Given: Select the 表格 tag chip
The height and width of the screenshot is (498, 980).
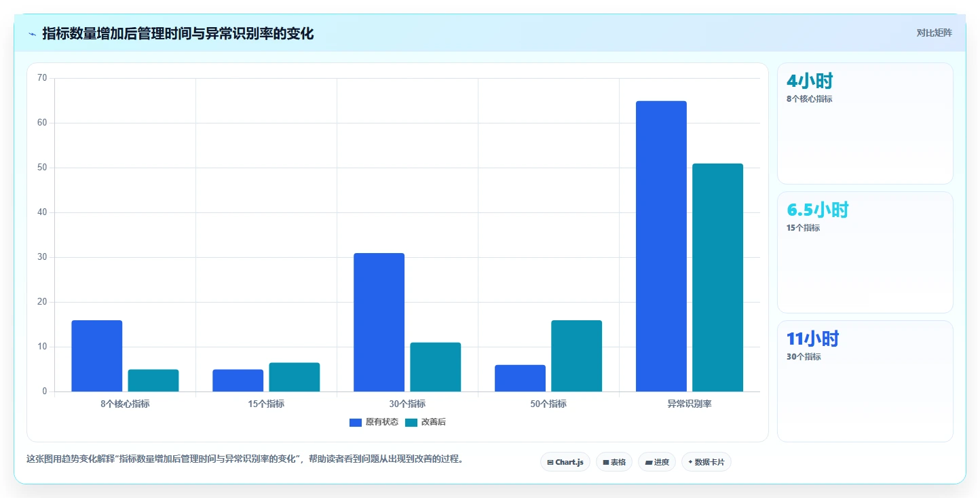Looking at the screenshot, I should pos(614,462).
